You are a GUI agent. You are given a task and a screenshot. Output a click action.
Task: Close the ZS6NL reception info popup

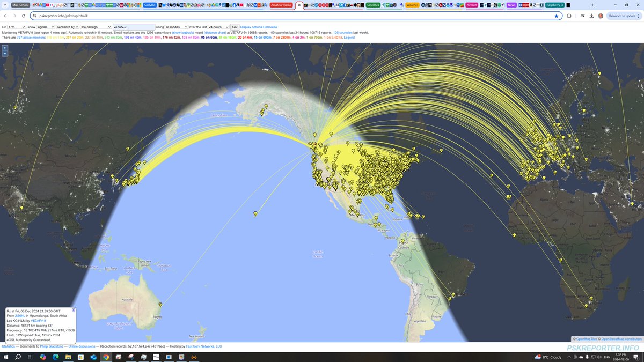tap(74, 310)
